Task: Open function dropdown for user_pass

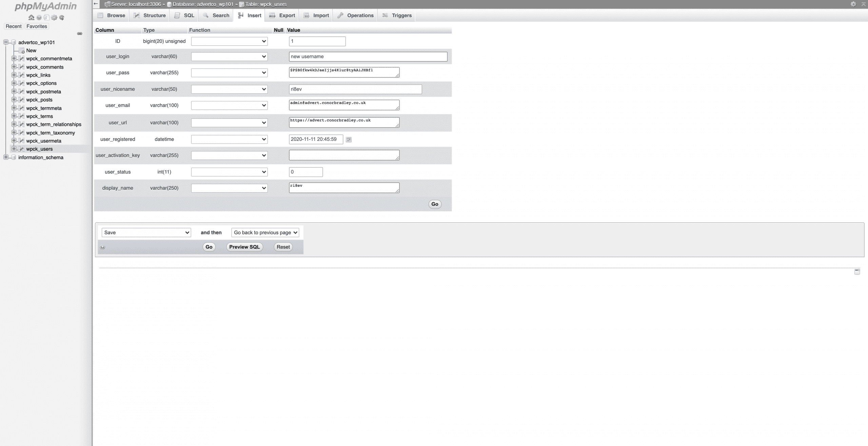Action: (229, 73)
